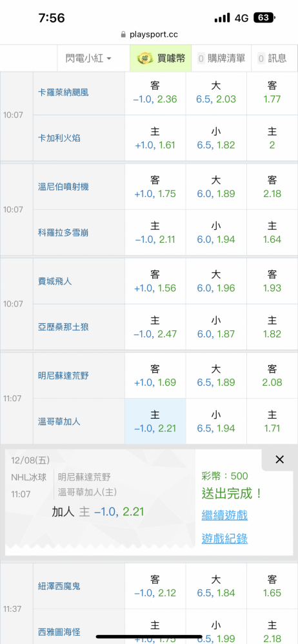Image resolution: width=298 pixels, height=644 pixels.
Task: Open the 明尼蘇達荒野 team link
Action: (x=63, y=376)
